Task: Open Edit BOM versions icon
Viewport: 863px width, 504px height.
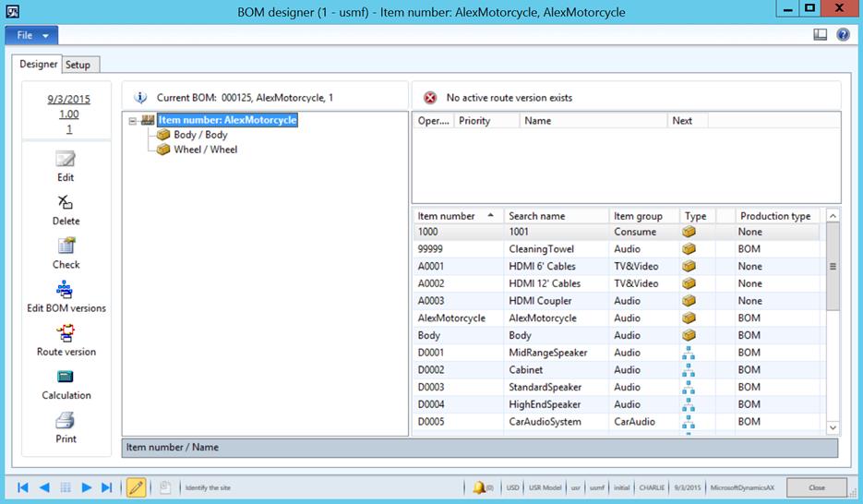Action: [65, 290]
